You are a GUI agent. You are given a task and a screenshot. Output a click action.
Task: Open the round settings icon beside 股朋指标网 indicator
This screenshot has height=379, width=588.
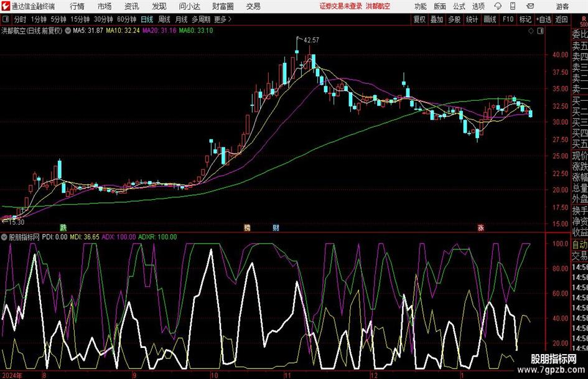[4, 237]
